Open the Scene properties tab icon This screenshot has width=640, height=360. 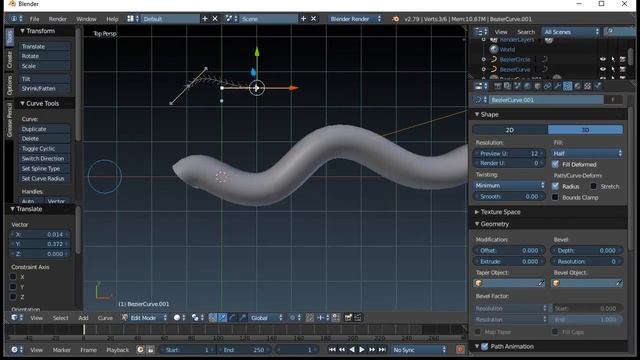[518, 86]
